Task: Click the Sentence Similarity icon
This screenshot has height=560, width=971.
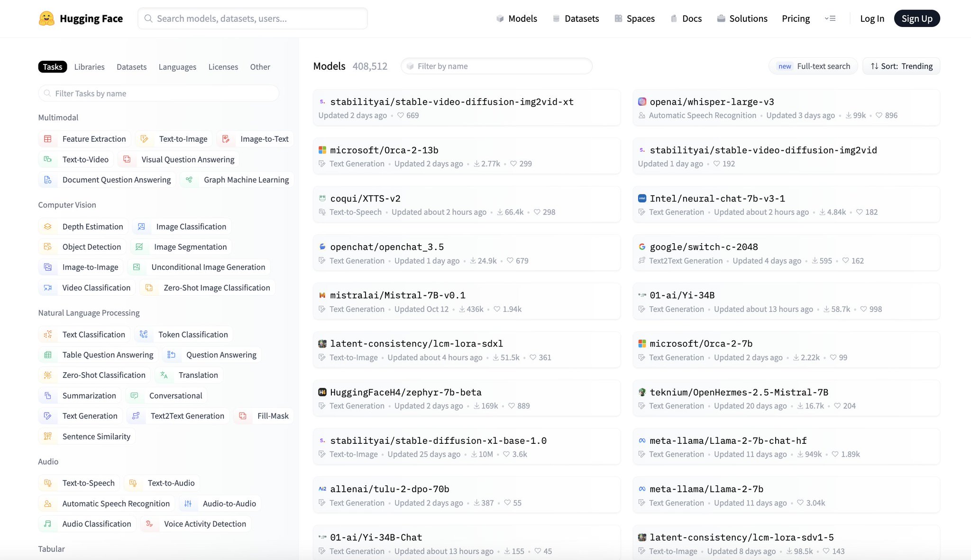Action: click(48, 436)
